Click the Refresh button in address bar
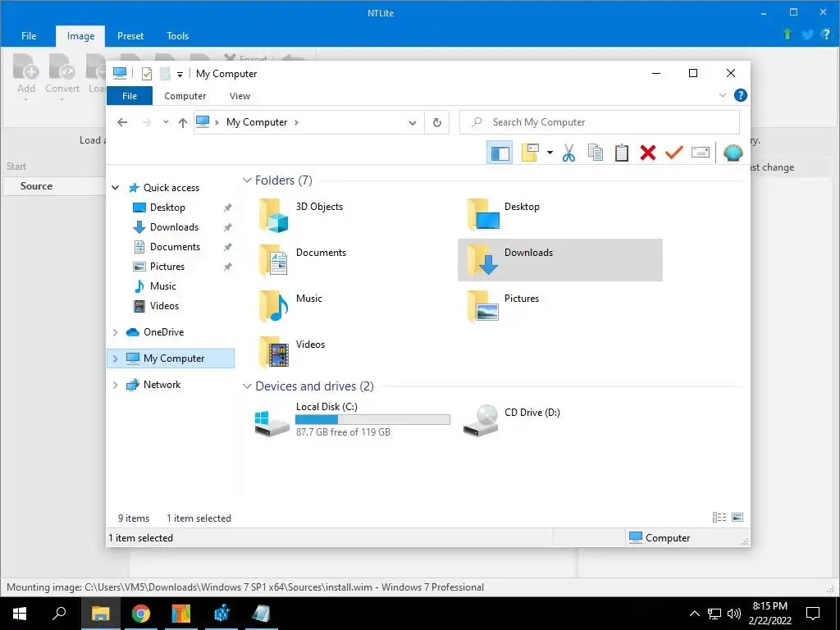The image size is (840, 630). tap(437, 123)
